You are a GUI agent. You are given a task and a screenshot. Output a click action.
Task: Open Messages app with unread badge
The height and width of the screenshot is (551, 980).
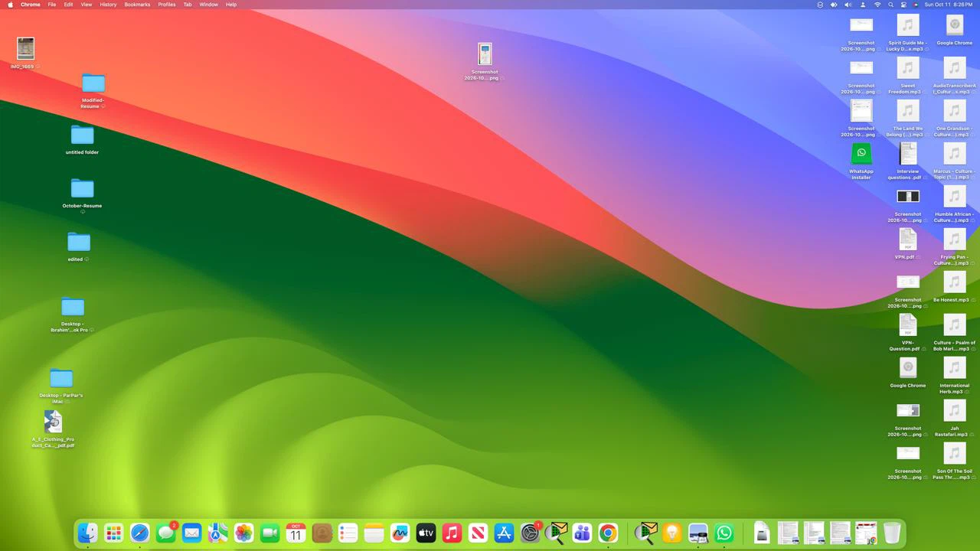tap(166, 533)
